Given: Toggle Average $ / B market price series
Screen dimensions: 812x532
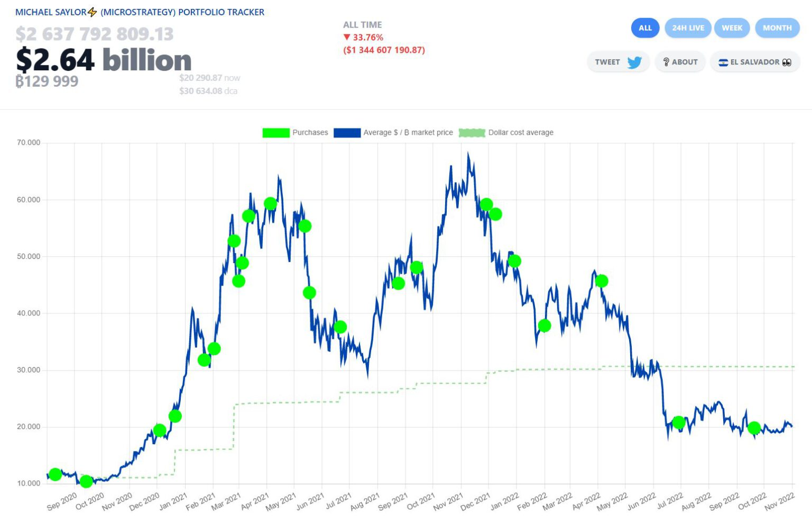Looking at the screenshot, I should [408, 133].
